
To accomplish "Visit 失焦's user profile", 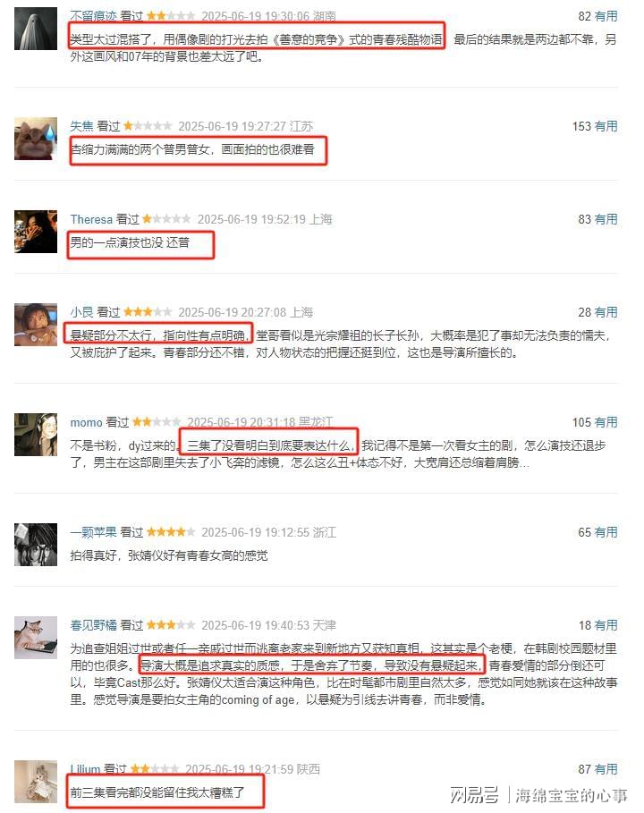I will point(82,126).
